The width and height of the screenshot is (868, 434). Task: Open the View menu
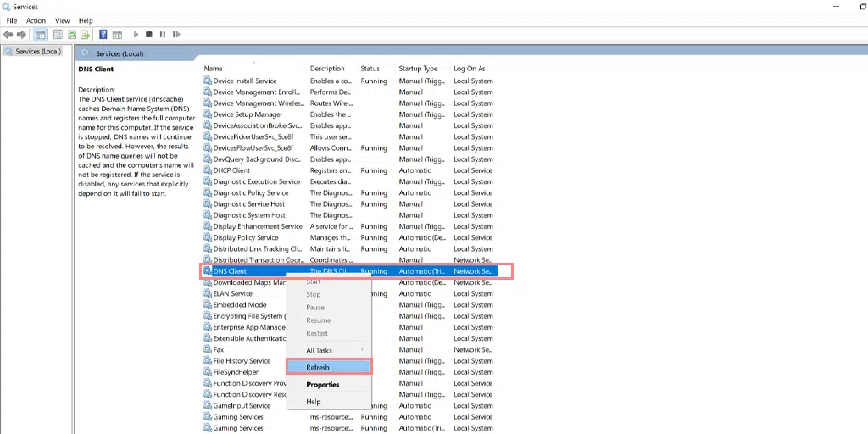click(63, 20)
